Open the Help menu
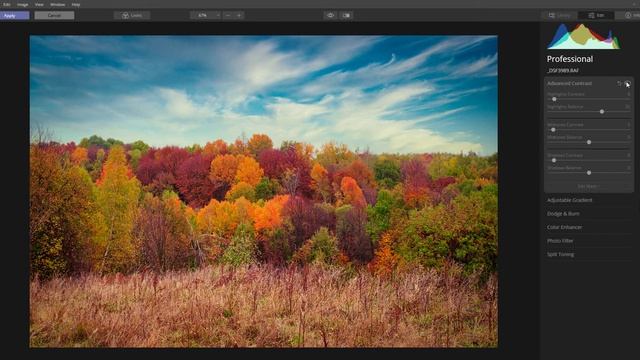 (76, 4)
